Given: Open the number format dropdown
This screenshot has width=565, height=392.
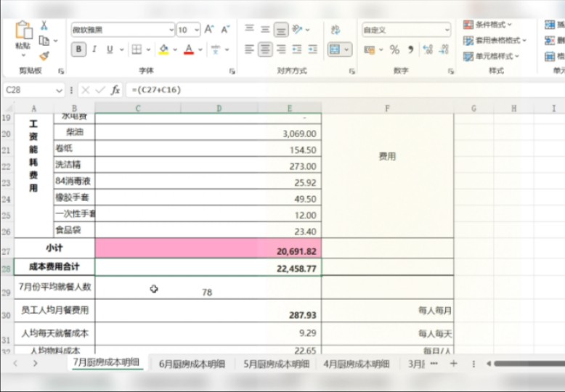Looking at the screenshot, I should pyautogui.click(x=447, y=30).
